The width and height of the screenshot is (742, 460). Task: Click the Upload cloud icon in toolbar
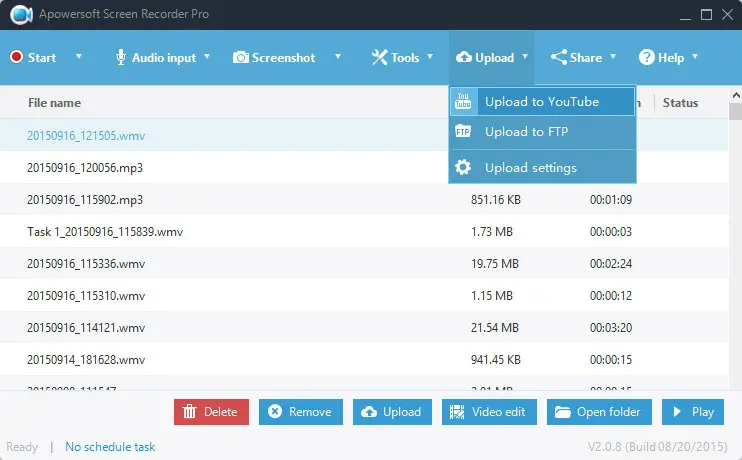click(x=463, y=57)
